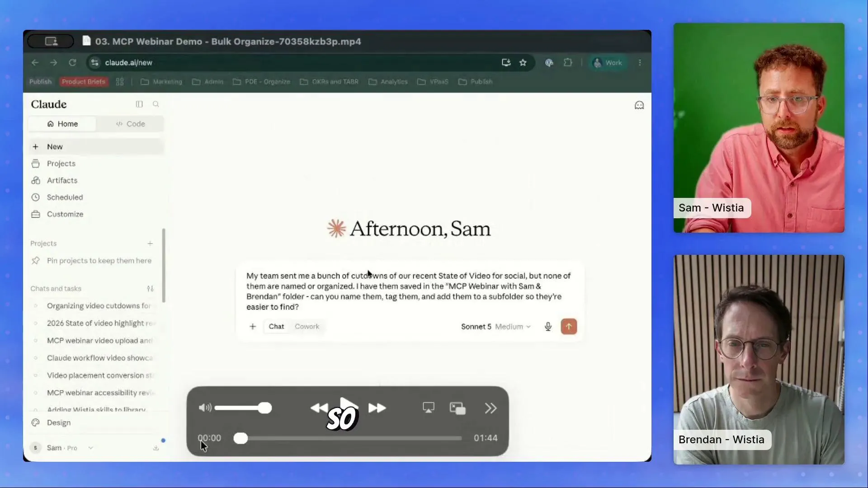Click the microphone voice input icon

tap(548, 327)
